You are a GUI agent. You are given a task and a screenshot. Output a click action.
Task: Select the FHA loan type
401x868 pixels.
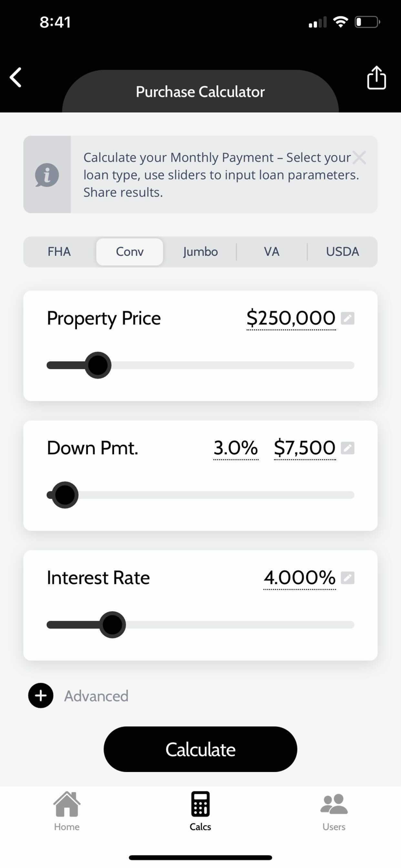coord(59,251)
